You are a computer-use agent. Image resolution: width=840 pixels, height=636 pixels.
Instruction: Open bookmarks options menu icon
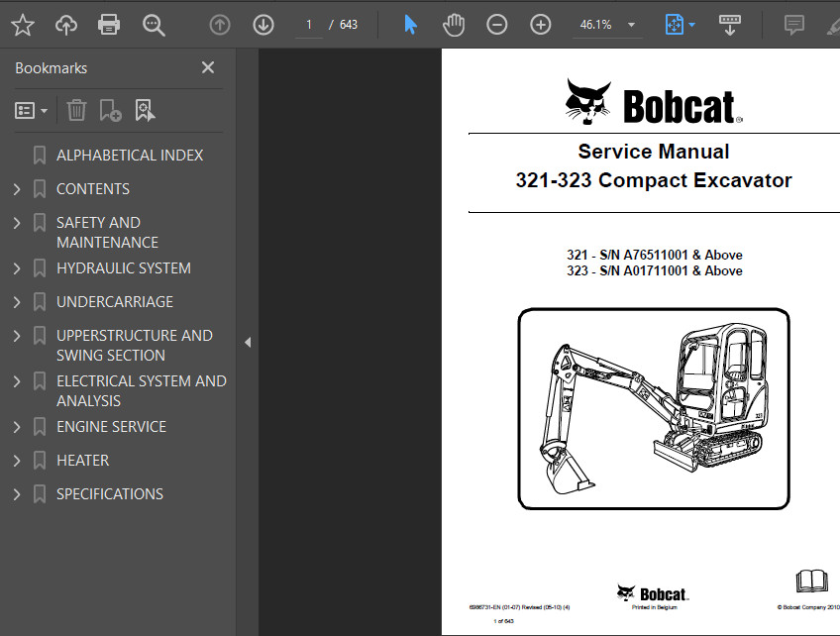(31, 110)
